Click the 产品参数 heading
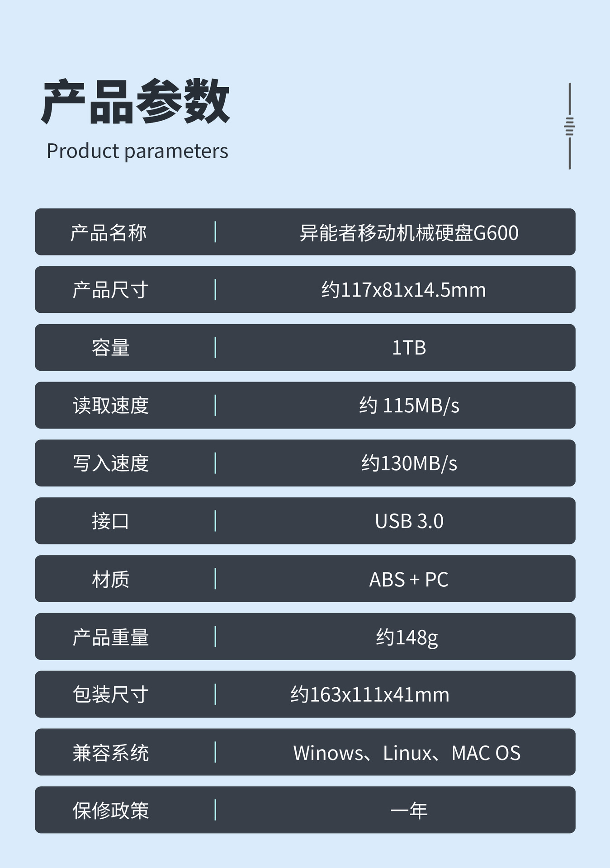The image size is (610, 868). coord(136,101)
